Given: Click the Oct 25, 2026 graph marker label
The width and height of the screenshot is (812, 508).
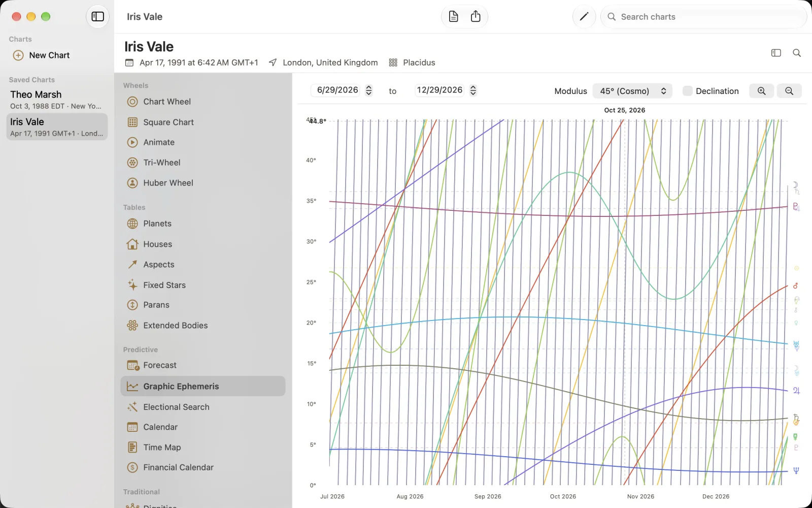Looking at the screenshot, I should point(625,110).
